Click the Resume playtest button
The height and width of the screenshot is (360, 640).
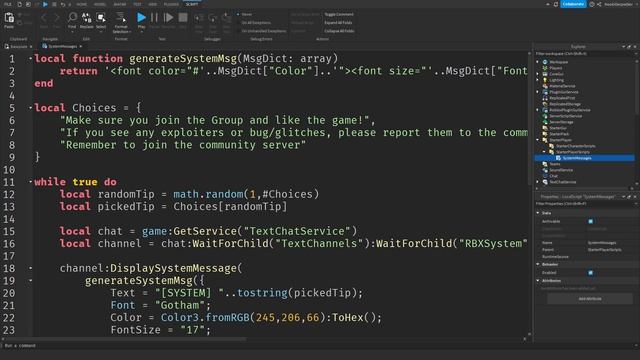pyautogui.click(x=168, y=18)
